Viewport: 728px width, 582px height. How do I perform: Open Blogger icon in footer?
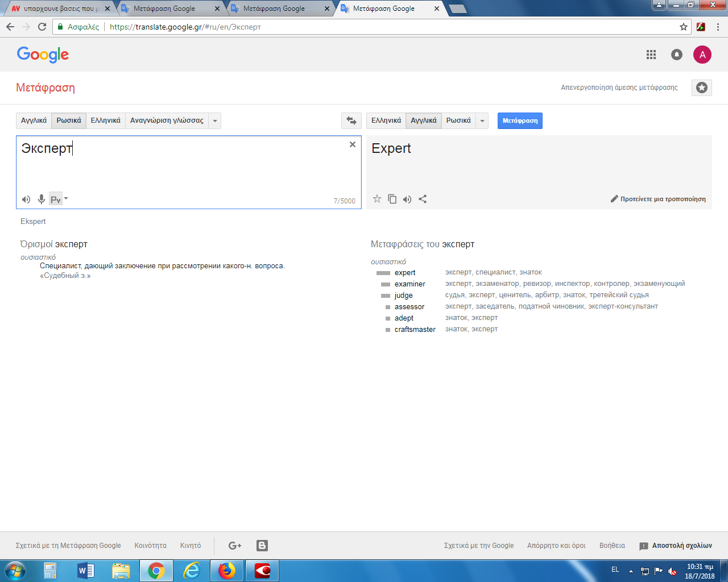click(262, 546)
